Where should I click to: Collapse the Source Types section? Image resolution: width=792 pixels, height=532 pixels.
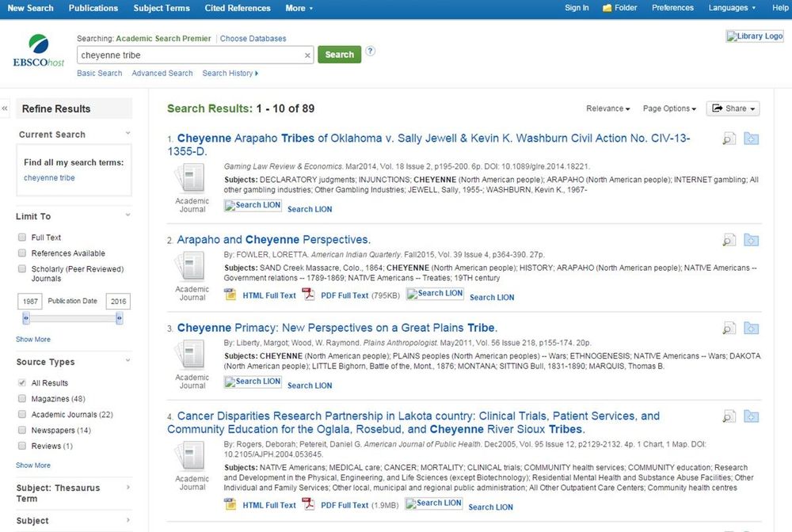(x=128, y=360)
